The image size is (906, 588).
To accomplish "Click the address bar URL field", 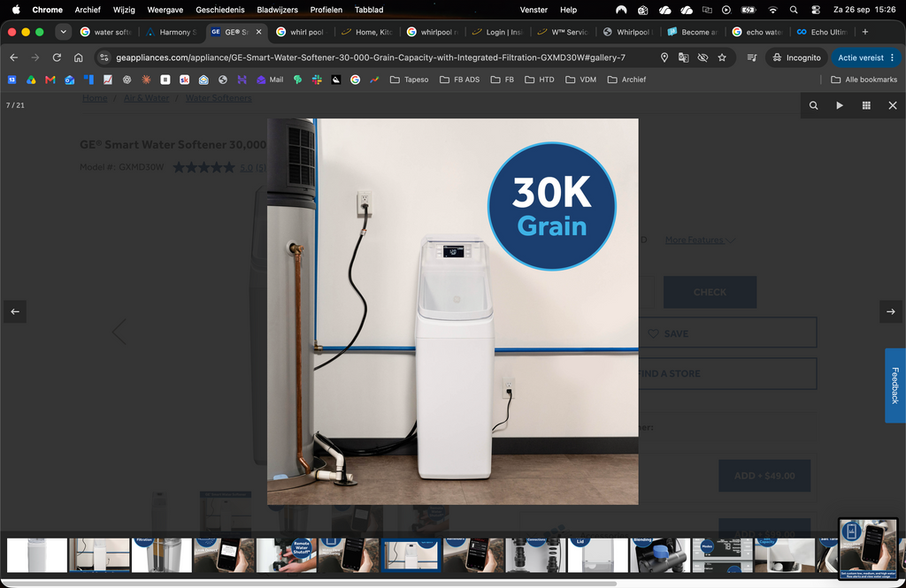I will point(370,57).
